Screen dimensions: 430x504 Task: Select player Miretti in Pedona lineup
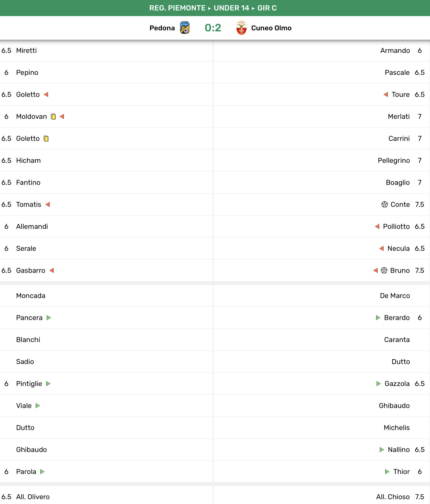click(26, 50)
